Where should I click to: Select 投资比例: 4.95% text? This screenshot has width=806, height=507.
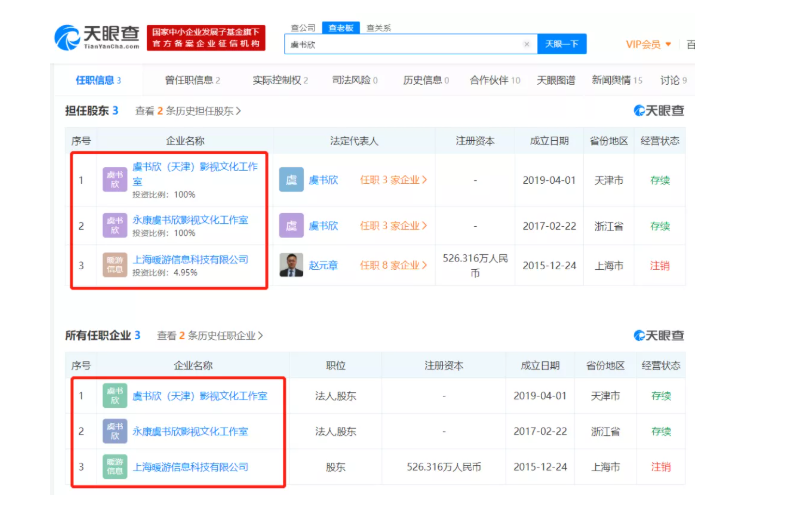point(165,273)
